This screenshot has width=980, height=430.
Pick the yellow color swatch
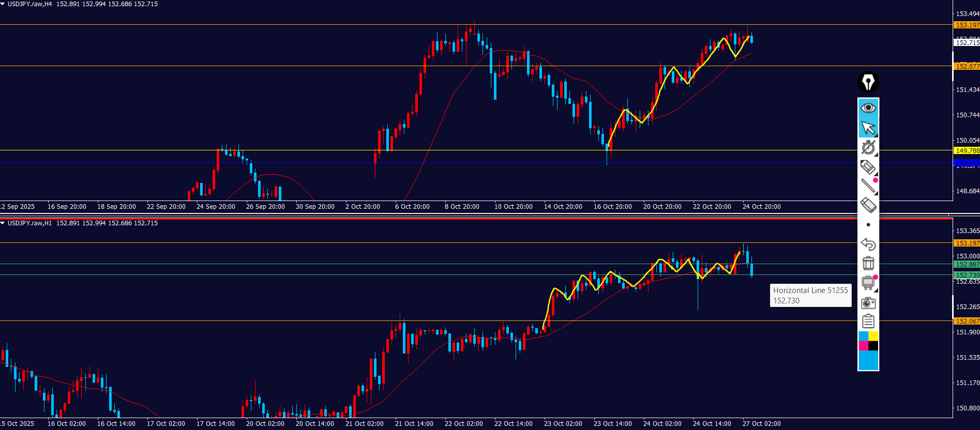873,336
